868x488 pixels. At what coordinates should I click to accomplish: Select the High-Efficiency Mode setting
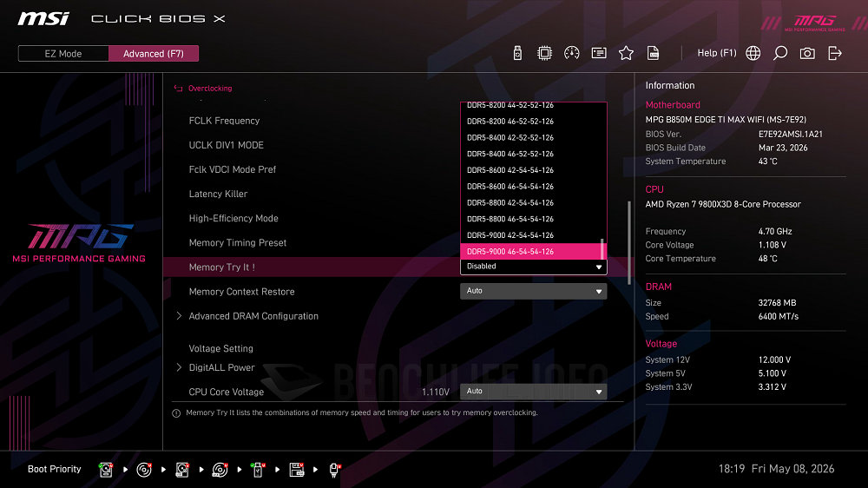[x=233, y=218]
